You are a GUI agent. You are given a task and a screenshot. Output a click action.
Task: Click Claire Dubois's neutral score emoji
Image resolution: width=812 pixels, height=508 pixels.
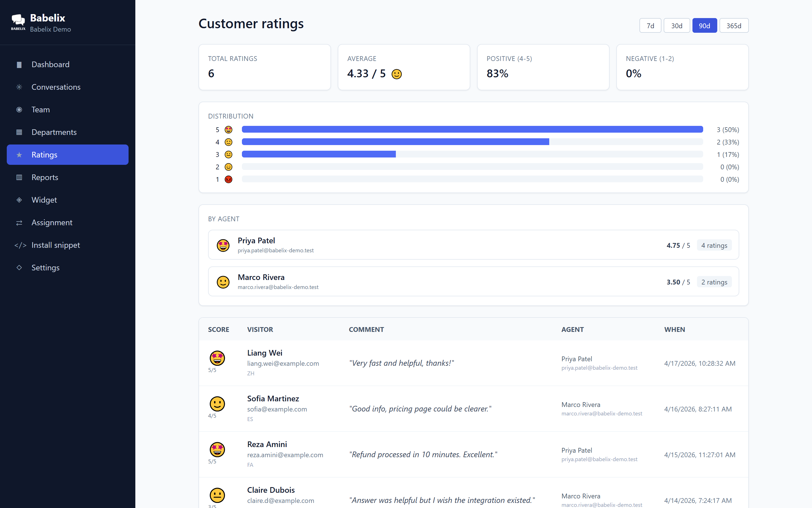pos(217,495)
